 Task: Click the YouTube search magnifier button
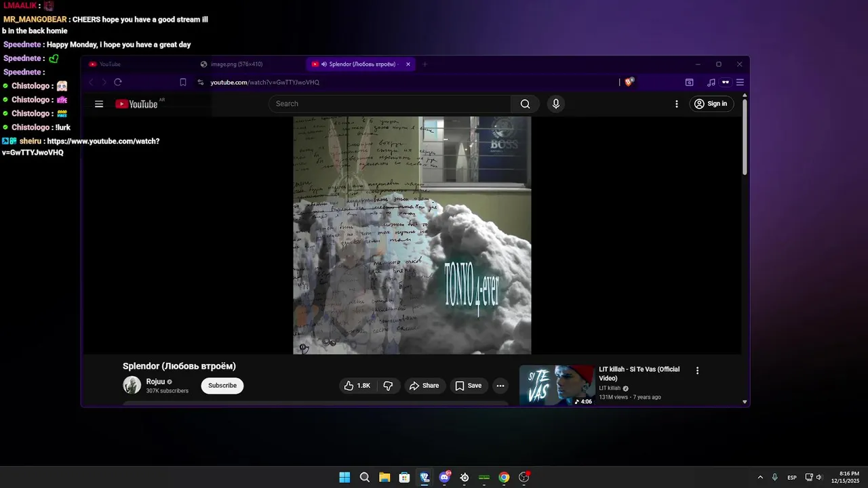coord(526,104)
